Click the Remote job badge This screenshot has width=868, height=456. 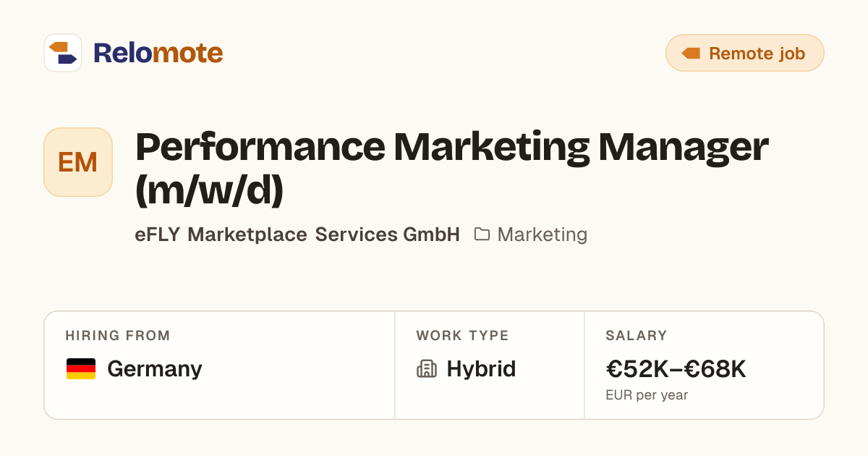[744, 53]
